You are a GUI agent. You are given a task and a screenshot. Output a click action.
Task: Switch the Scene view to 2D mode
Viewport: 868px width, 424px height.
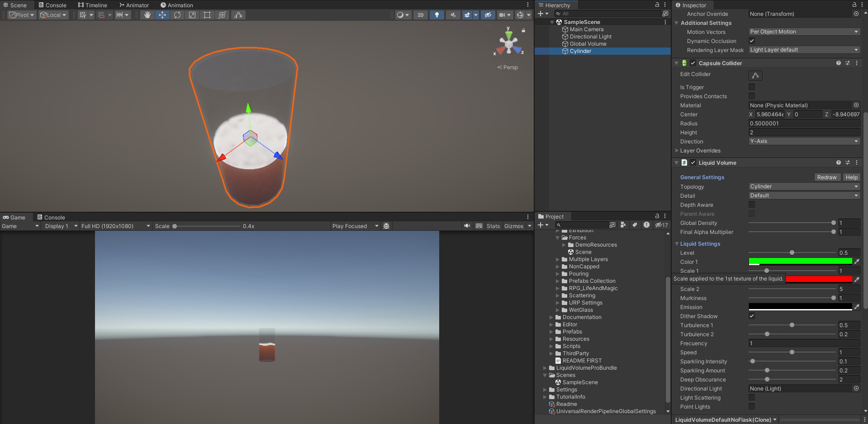[x=420, y=15]
